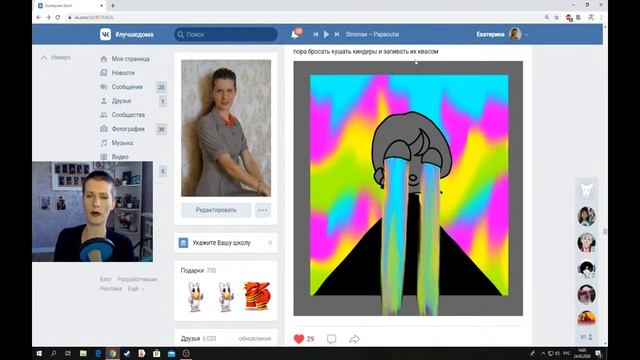
Task: Open the Друзья friends block heading
Action: click(x=190, y=338)
